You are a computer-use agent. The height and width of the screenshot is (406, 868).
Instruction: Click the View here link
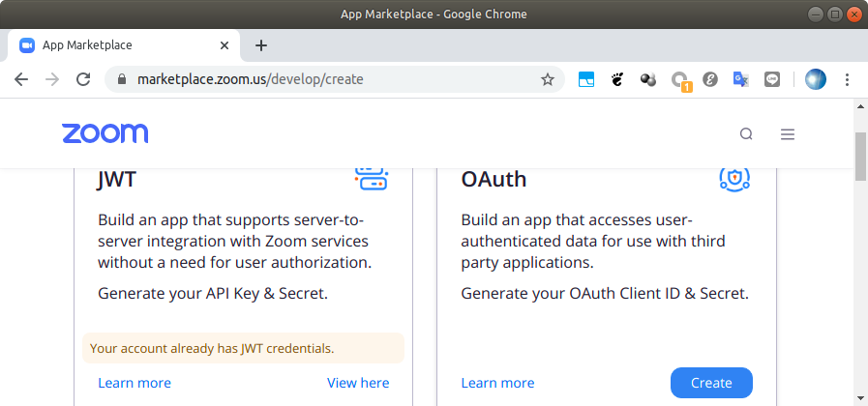(x=358, y=383)
